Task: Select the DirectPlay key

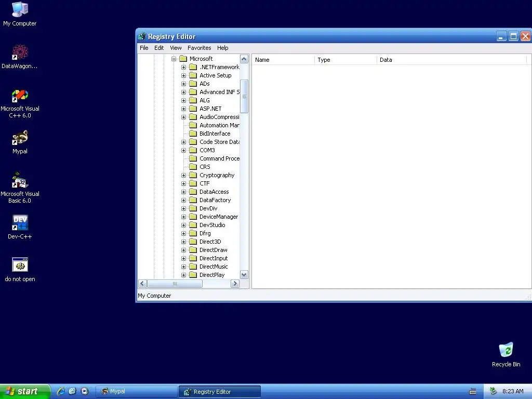Action: tap(212, 275)
